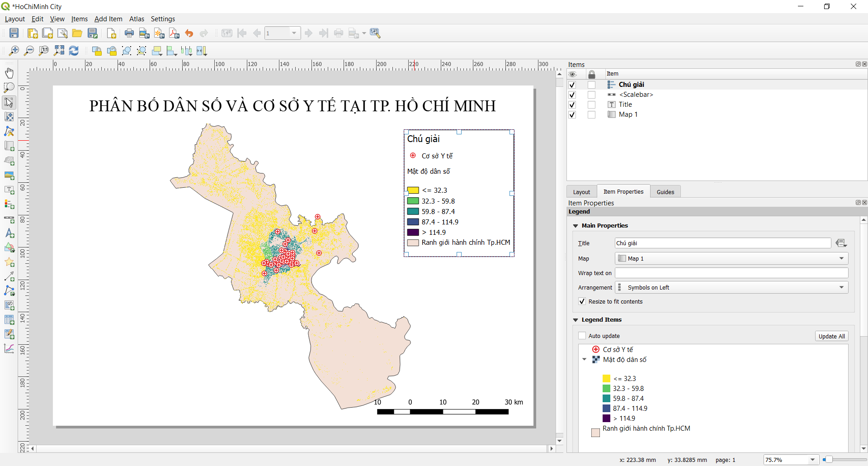Open the Add Item menu

[x=108, y=19]
